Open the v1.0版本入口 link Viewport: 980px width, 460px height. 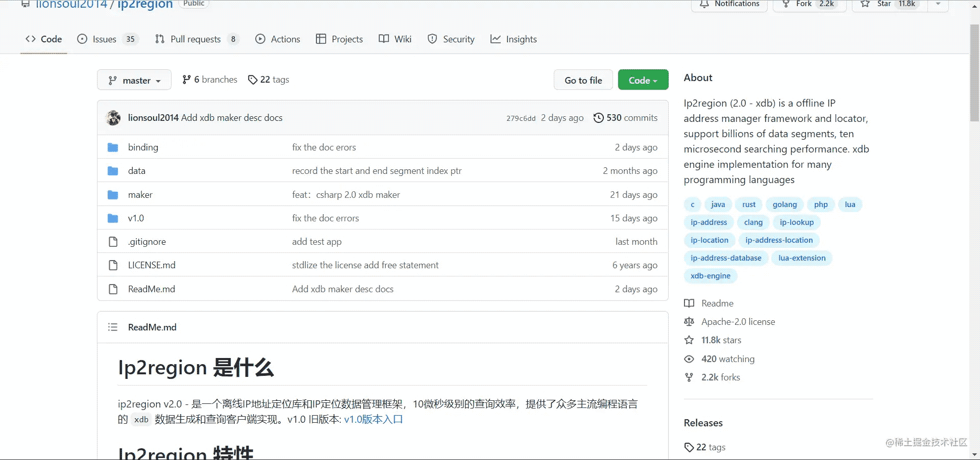pyautogui.click(x=373, y=419)
